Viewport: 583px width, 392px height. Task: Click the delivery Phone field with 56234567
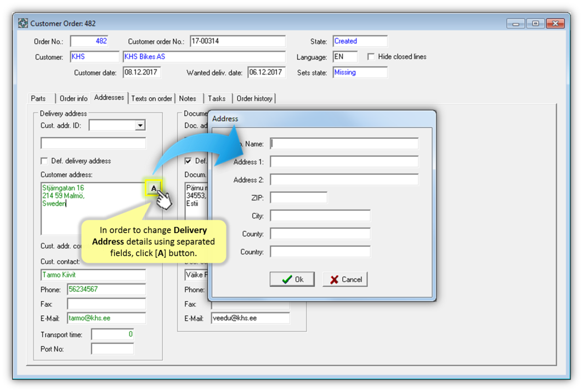(106, 289)
